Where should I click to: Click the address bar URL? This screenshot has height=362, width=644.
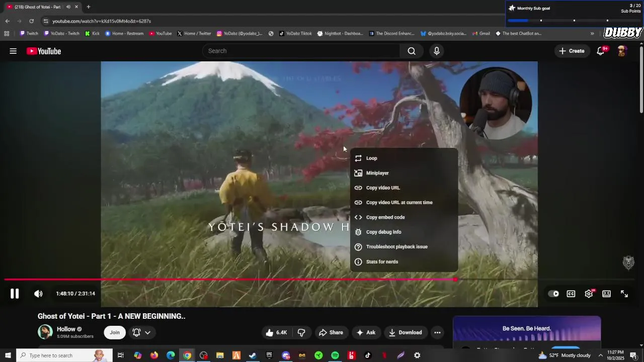point(102,21)
